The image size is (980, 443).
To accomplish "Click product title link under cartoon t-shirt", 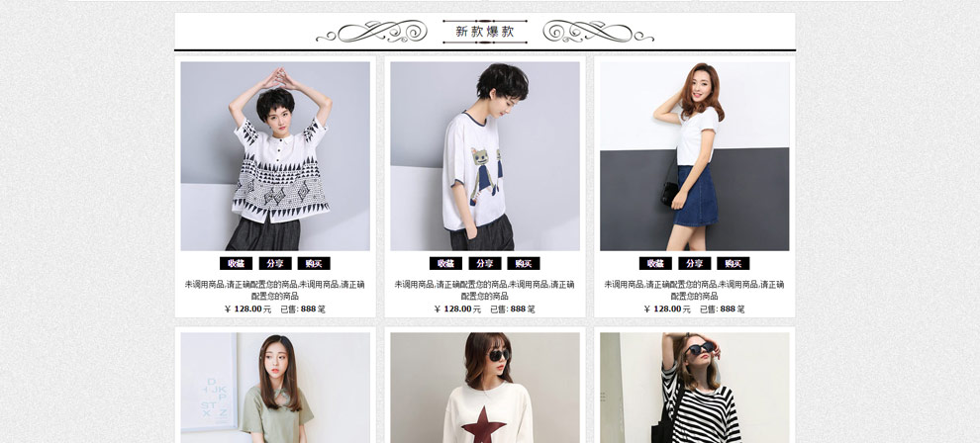I will tap(485, 290).
